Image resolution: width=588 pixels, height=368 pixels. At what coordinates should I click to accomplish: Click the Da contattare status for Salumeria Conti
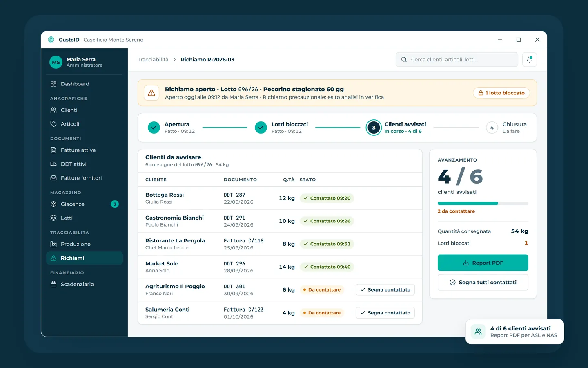click(322, 313)
